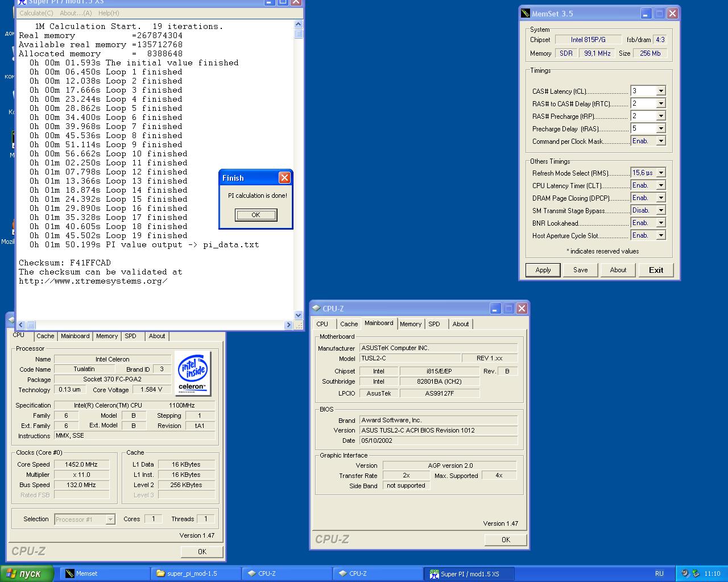Image resolution: width=728 pixels, height=582 pixels.
Task: Open CPU Latency Timer (CLT) dropdown
Action: (x=661, y=185)
